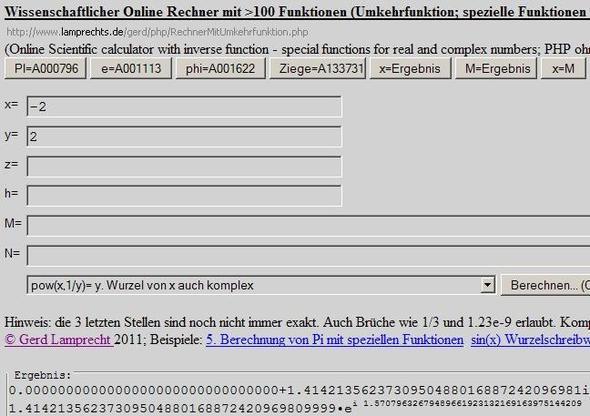Click the Hinweis note text line
The width and height of the screenshot is (590, 416).
(297, 322)
